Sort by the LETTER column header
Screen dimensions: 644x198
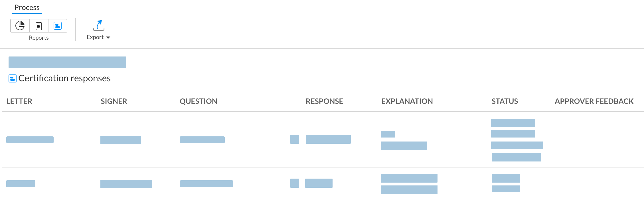coord(19,101)
